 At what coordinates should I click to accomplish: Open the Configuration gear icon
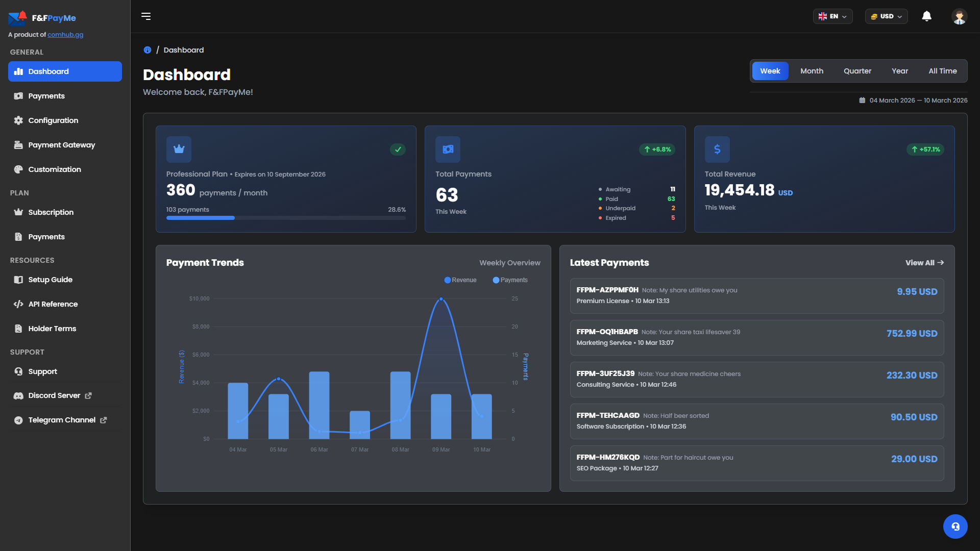coord(18,120)
